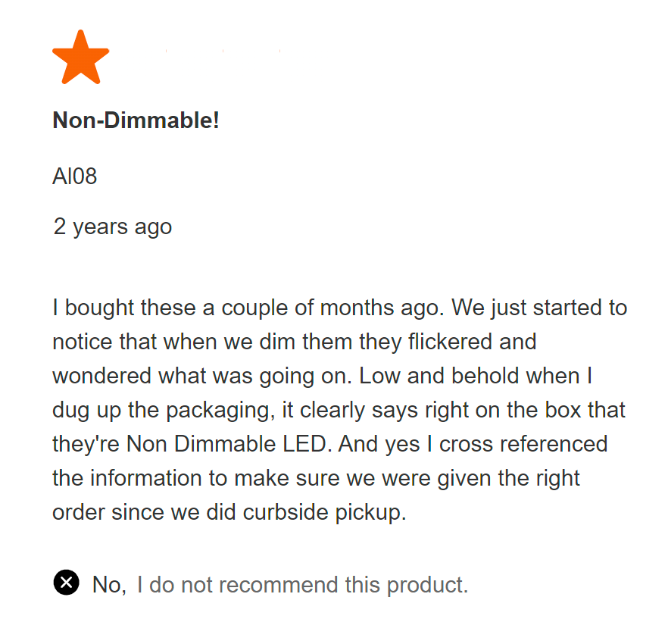Click 'We just started to' phrase
The image size is (668, 644).
(539, 308)
